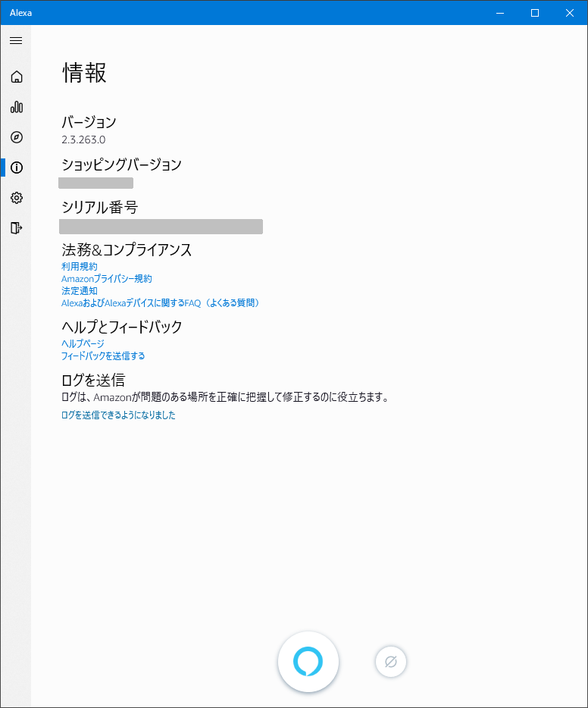This screenshot has height=708, width=588.
Task: Open the ヘルプページ link
Action: click(x=83, y=343)
